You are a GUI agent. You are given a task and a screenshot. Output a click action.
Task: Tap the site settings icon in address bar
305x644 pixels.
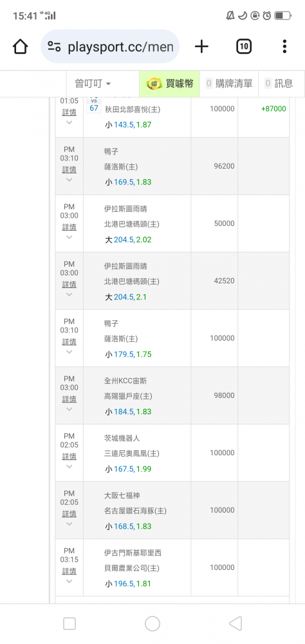pos(54,46)
